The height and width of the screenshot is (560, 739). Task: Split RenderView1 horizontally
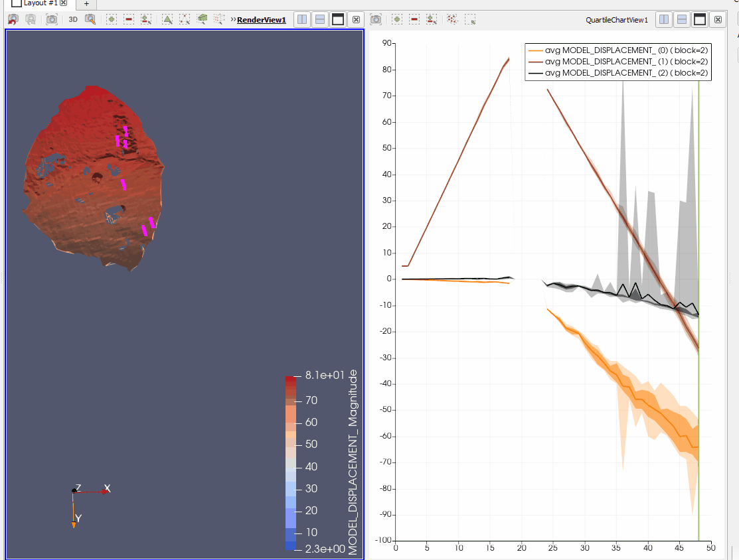coord(302,20)
